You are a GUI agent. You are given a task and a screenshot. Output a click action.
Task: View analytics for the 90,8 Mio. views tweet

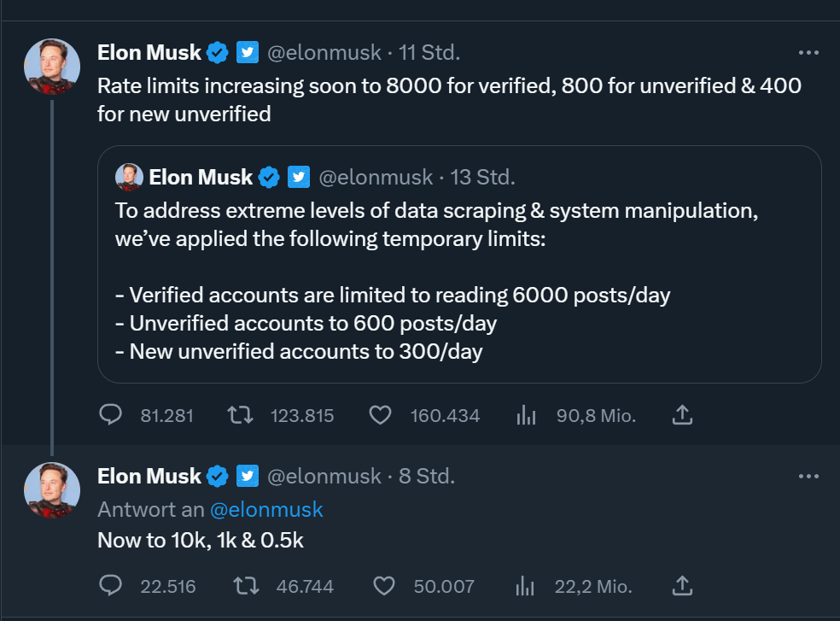click(x=526, y=415)
